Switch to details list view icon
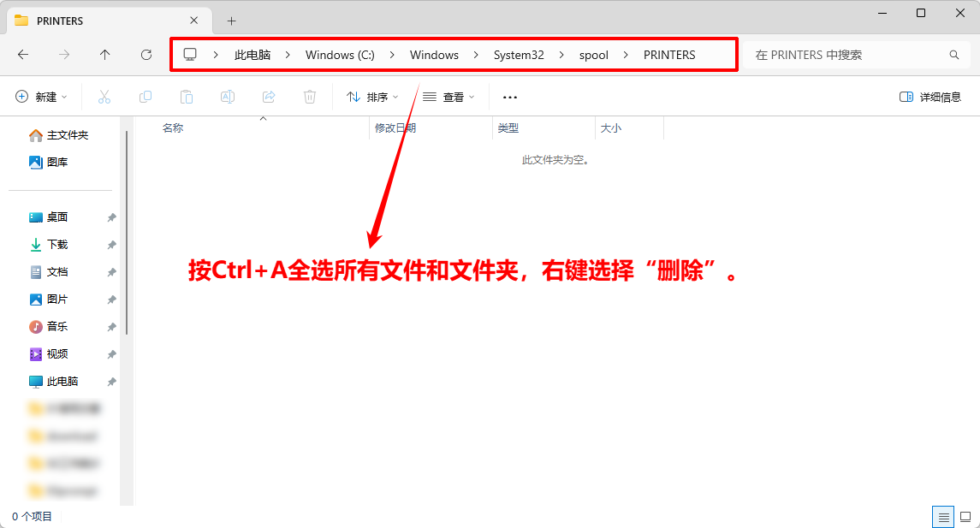Viewport: 980px width, 528px height. [943, 517]
